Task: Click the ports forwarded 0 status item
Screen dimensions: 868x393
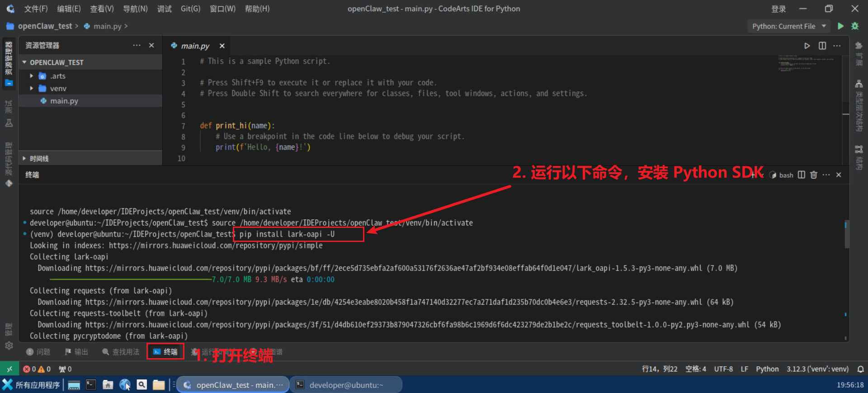Action: pyautogui.click(x=65, y=369)
